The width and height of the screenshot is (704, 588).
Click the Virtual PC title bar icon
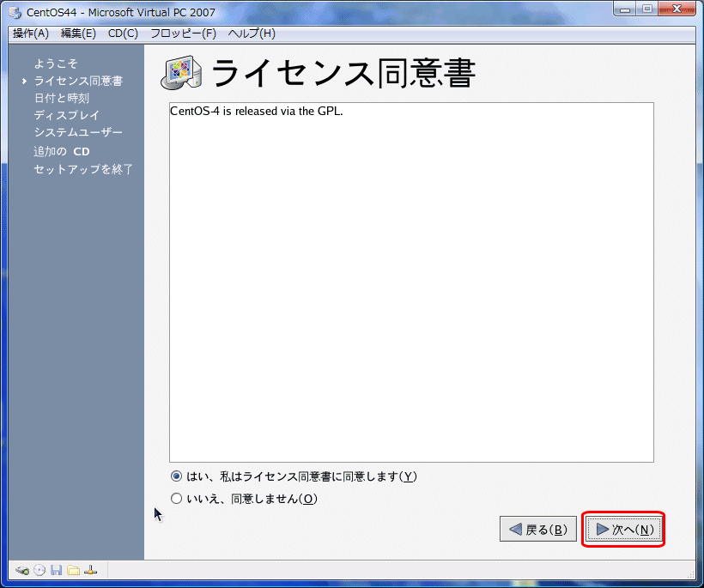coord(15,13)
